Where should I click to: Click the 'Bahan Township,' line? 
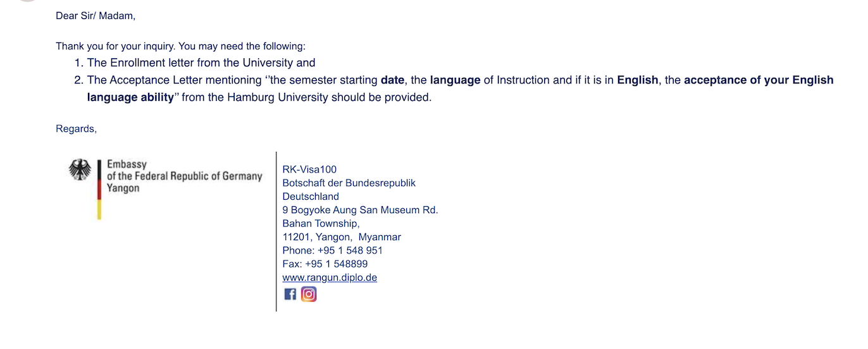(321, 224)
